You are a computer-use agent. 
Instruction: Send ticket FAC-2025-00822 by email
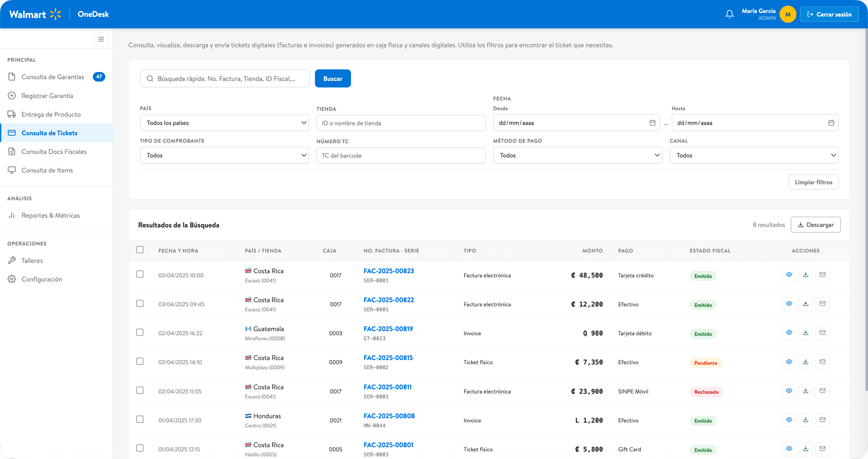[822, 304]
